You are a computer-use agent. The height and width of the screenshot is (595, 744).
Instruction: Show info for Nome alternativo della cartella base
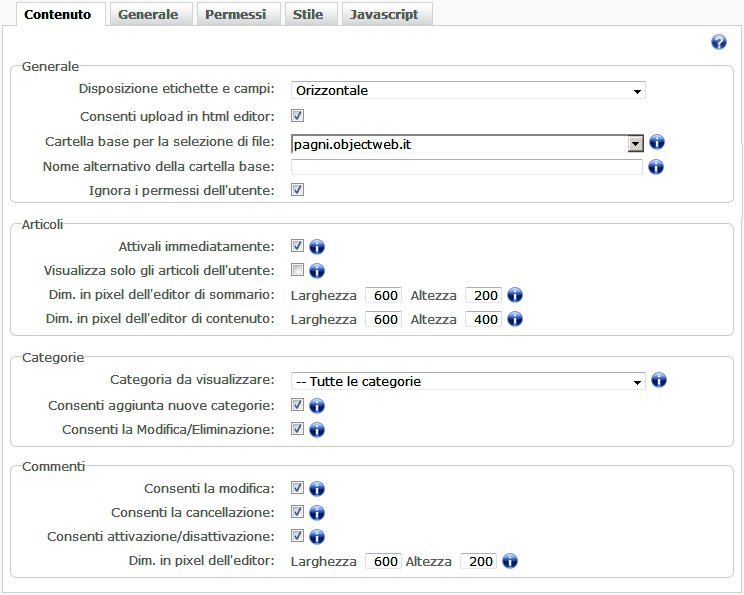click(x=656, y=167)
